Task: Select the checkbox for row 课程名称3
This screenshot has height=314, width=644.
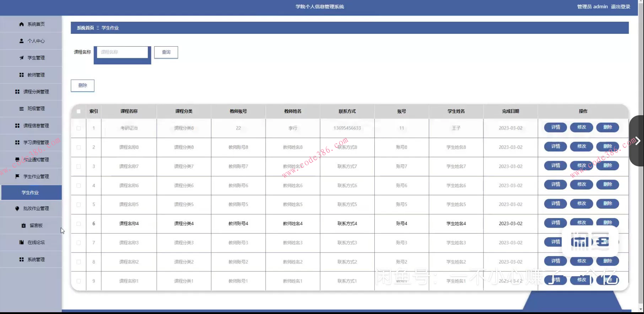Action: (x=79, y=243)
